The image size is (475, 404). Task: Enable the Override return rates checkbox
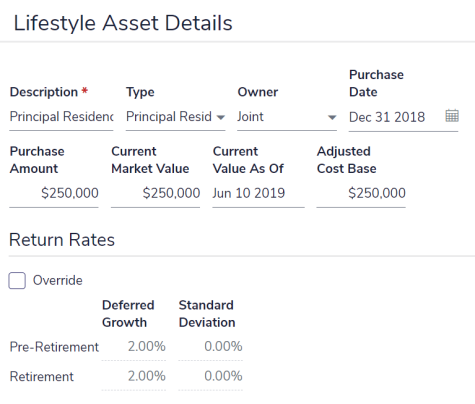(x=17, y=280)
